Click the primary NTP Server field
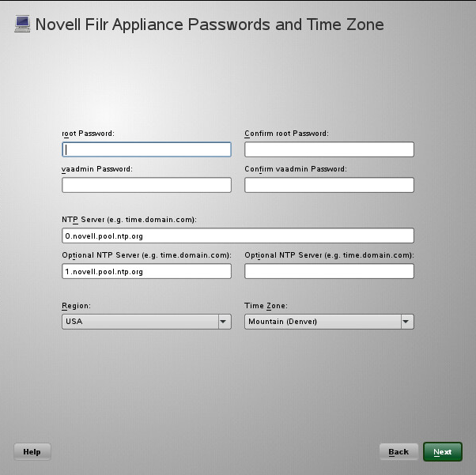 (237, 236)
